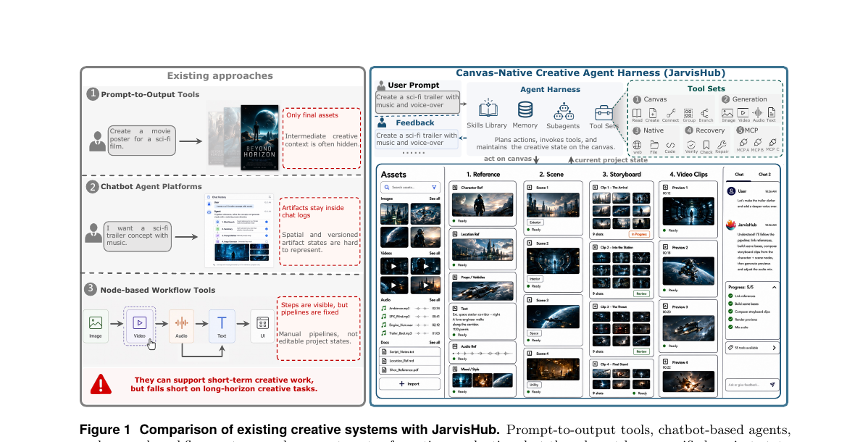
Task: Switch to the Chat tab
Action: tap(739, 175)
